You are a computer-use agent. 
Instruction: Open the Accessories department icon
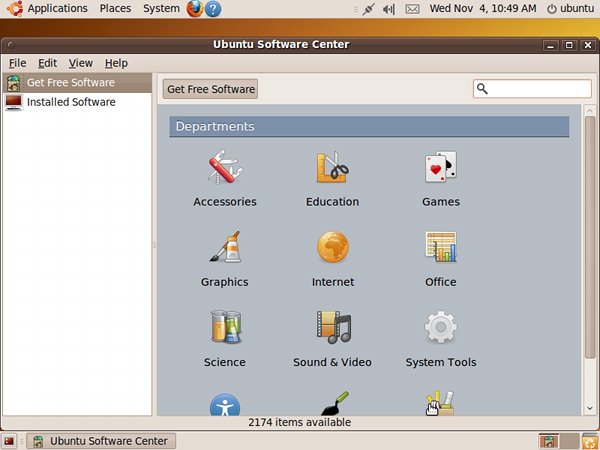pos(225,167)
